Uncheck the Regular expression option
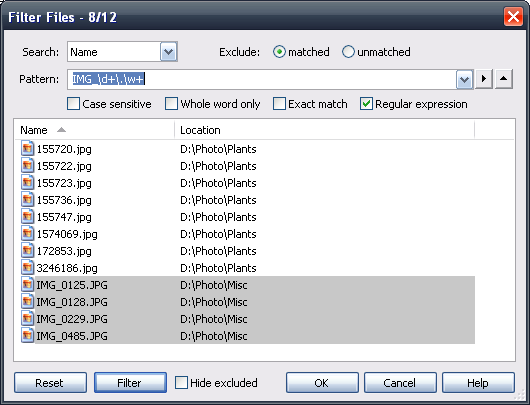 pos(366,104)
